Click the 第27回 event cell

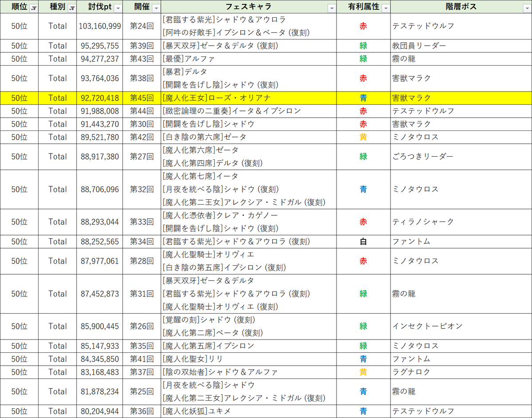pyautogui.click(x=142, y=156)
